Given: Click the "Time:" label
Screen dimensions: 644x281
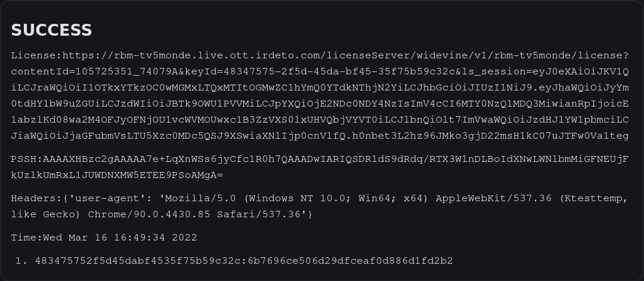Looking at the screenshot, I should click(x=25, y=238).
